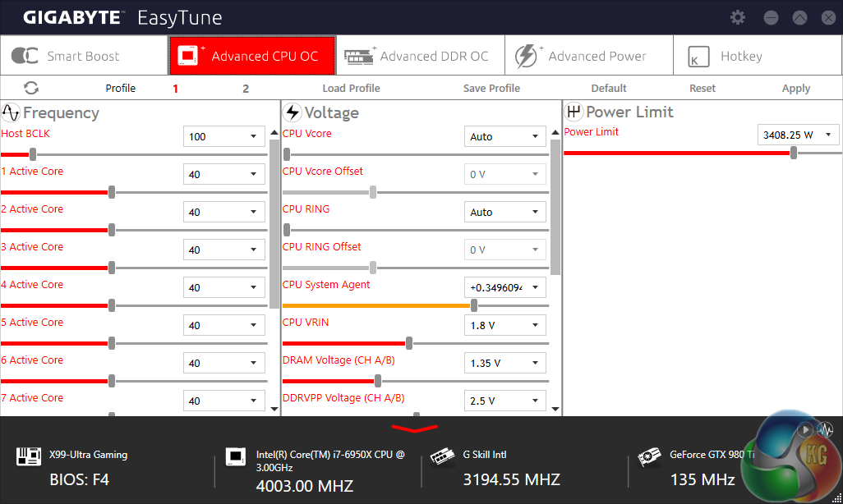Viewport: 843px width, 504px height.
Task: Open the 2 Active Core ratio dropdown
Action: 224,212
